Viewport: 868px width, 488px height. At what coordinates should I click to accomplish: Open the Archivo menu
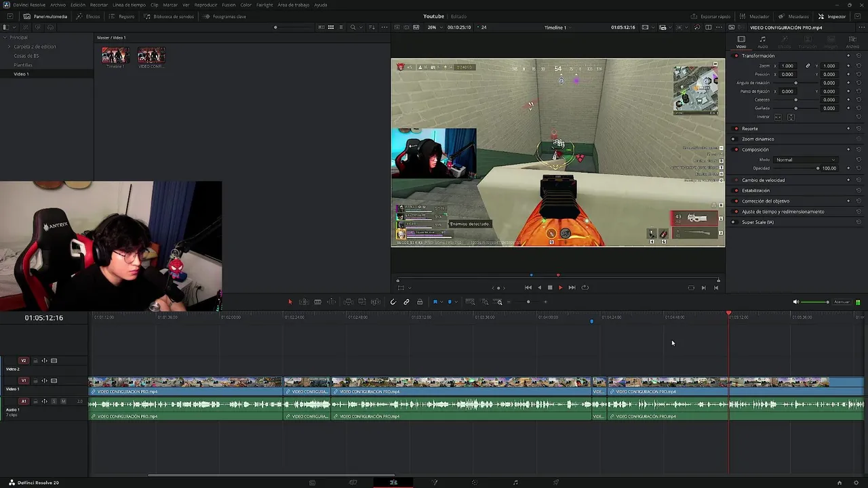click(58, 5)
